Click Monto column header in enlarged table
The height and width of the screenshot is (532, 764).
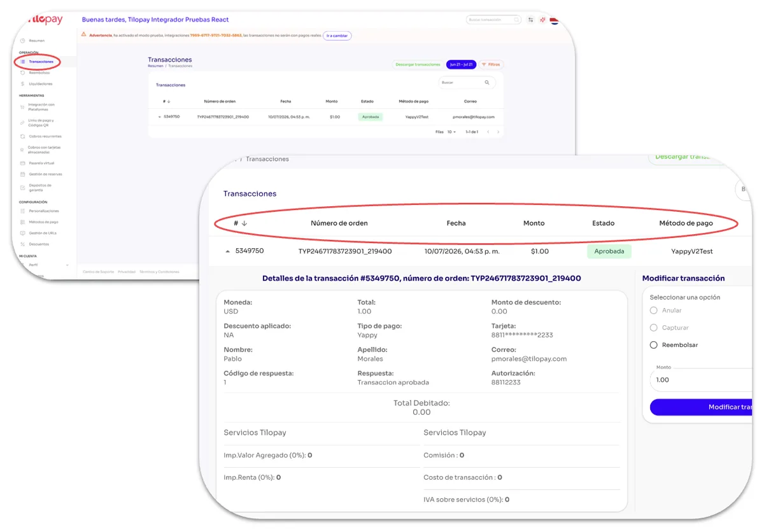[x=534, y=223]
